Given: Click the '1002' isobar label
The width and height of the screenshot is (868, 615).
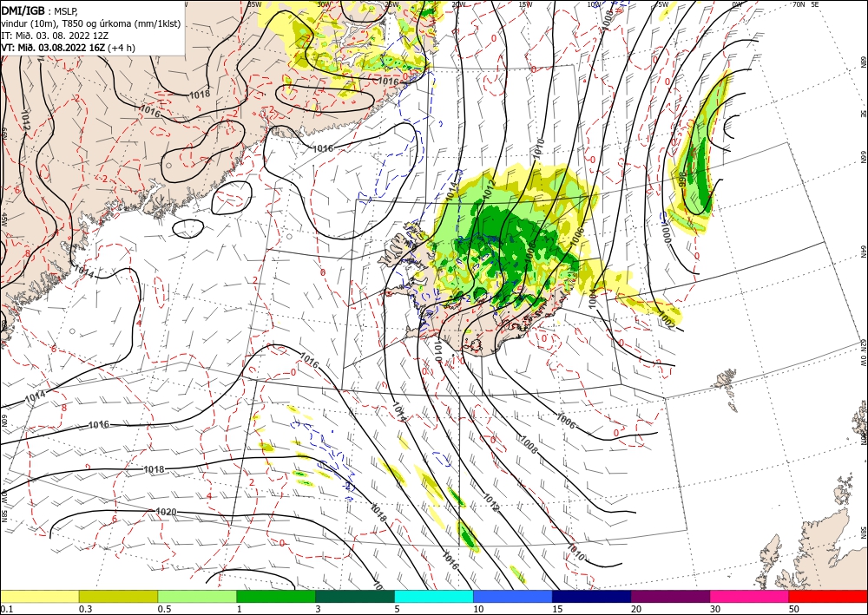Looking at the screenshot, I should [x=667, y=322].
